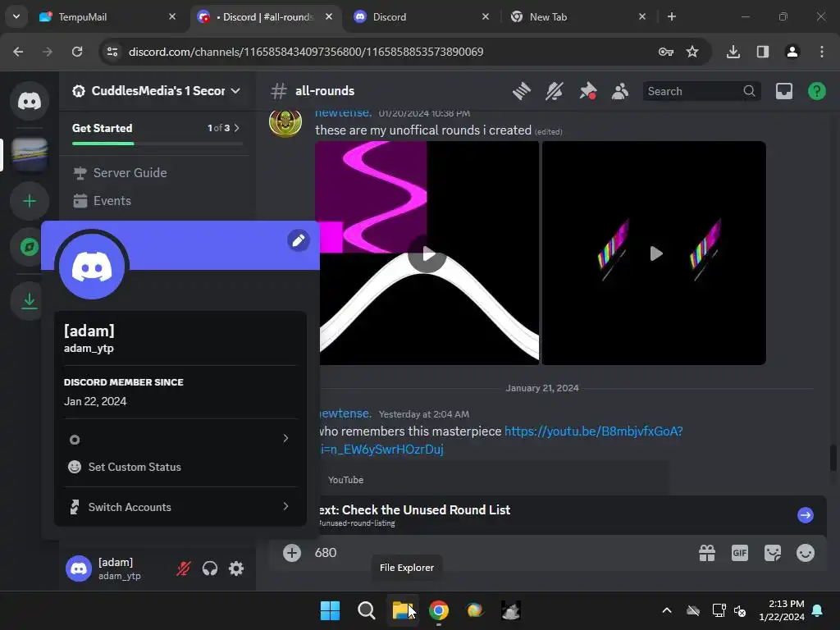Show hidden system tray icons chevron

click(x=667, y=610)
